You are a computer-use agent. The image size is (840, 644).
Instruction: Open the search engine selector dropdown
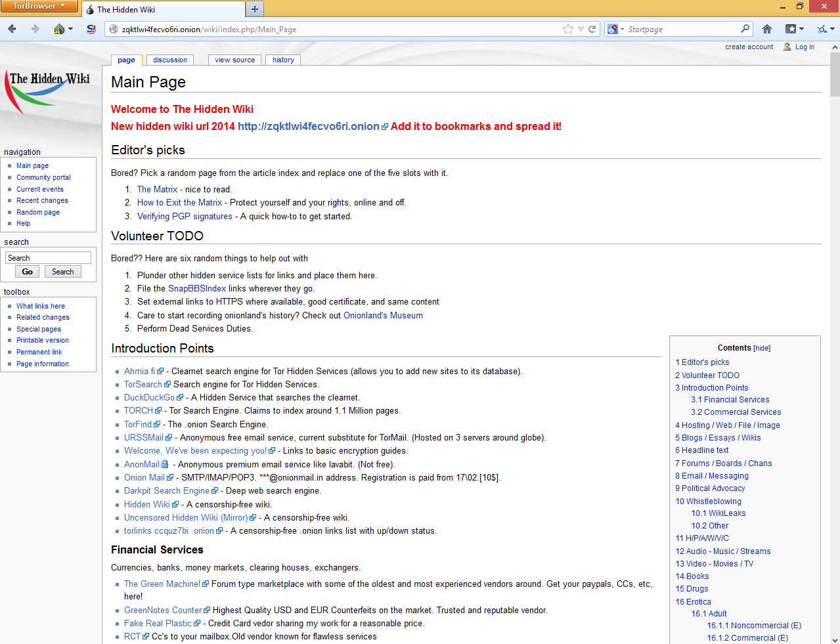615,29
